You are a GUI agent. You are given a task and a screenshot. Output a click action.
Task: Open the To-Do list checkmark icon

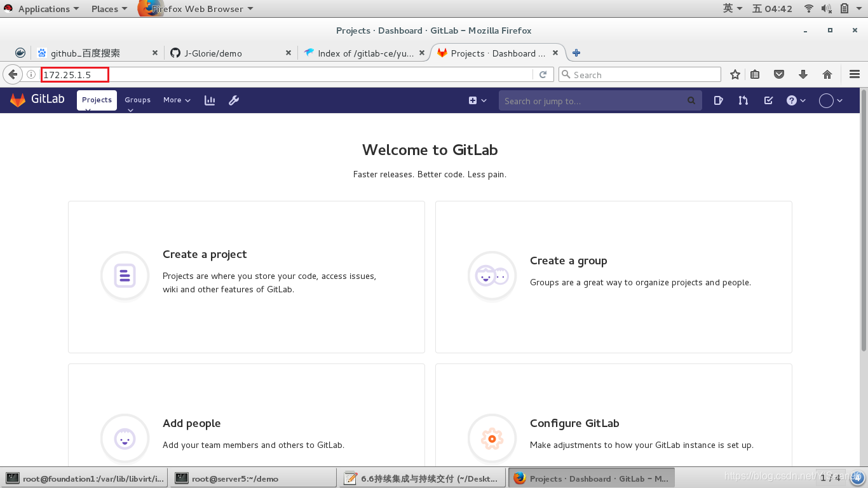click(768, 100)
